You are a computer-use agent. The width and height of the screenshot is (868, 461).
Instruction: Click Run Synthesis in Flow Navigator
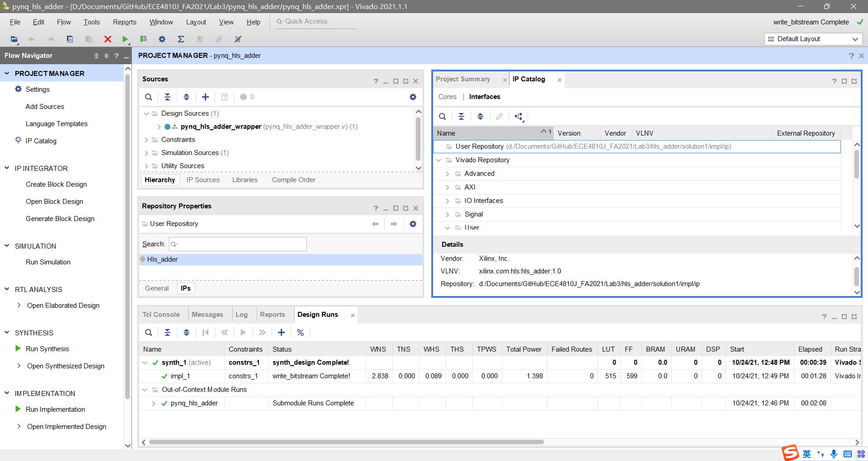point(47,349)
